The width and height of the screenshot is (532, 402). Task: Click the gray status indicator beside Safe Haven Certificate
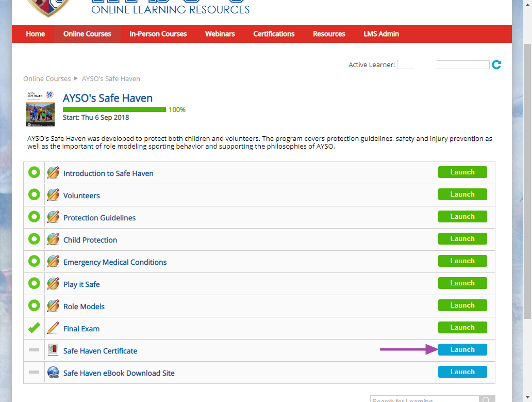[34, 349]
